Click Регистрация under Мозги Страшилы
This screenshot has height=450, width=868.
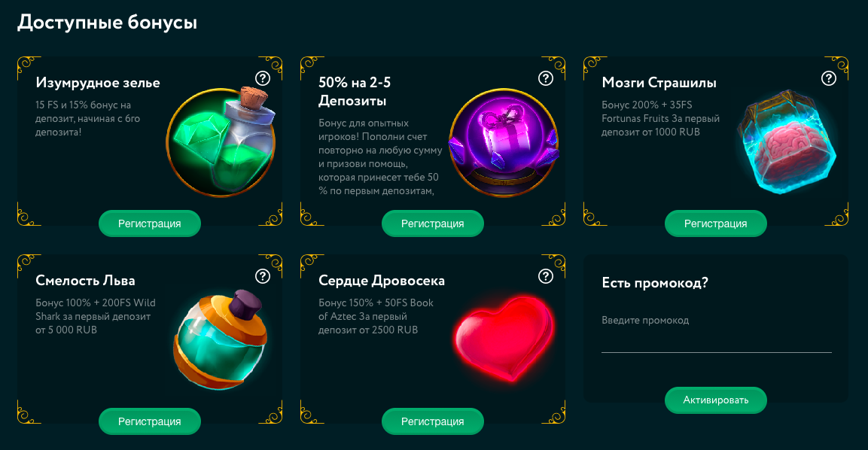pyautogui.click(x=715, y=223)
